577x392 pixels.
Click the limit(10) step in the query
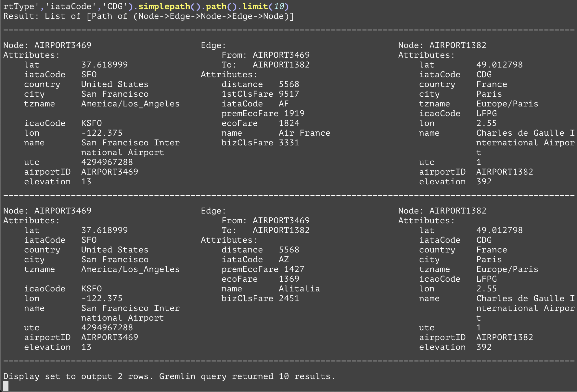(265, 6)
